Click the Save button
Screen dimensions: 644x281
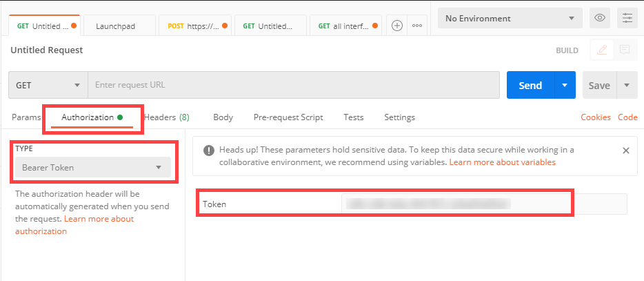click(599, 85)
